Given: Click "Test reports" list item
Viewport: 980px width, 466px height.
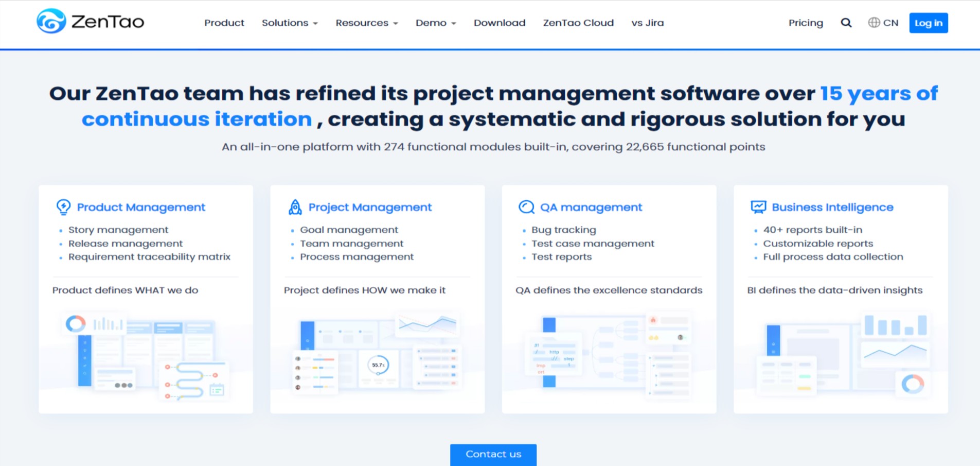Looking at the screenshot, I should [x=561, y=256].
